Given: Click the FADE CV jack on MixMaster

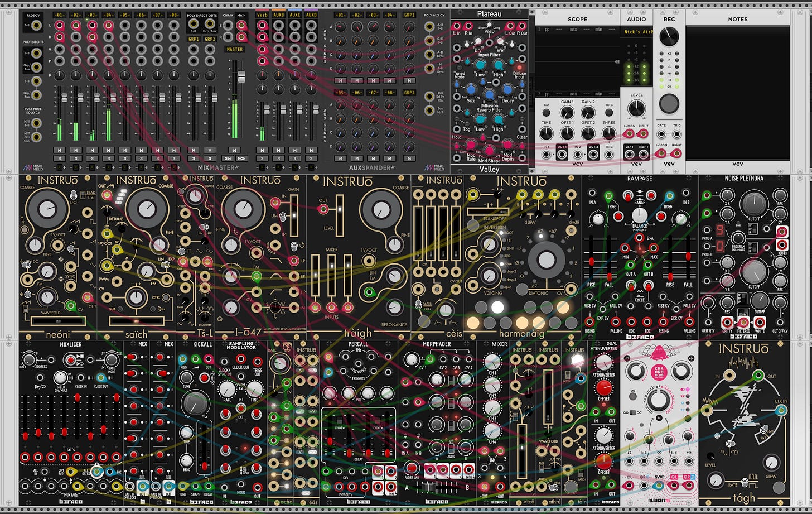Looking at the screenshot, I should pyautogui.click(x=36, y=25).
